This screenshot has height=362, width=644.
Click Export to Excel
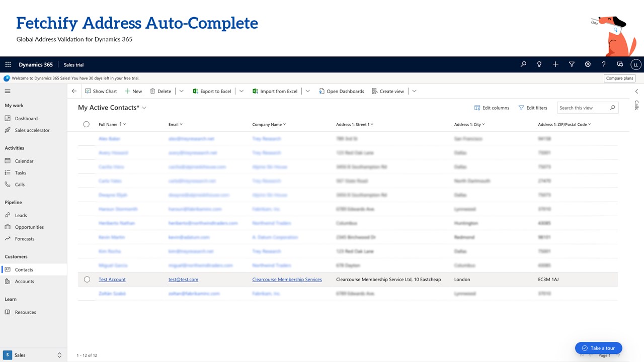[x=212, y=91]
